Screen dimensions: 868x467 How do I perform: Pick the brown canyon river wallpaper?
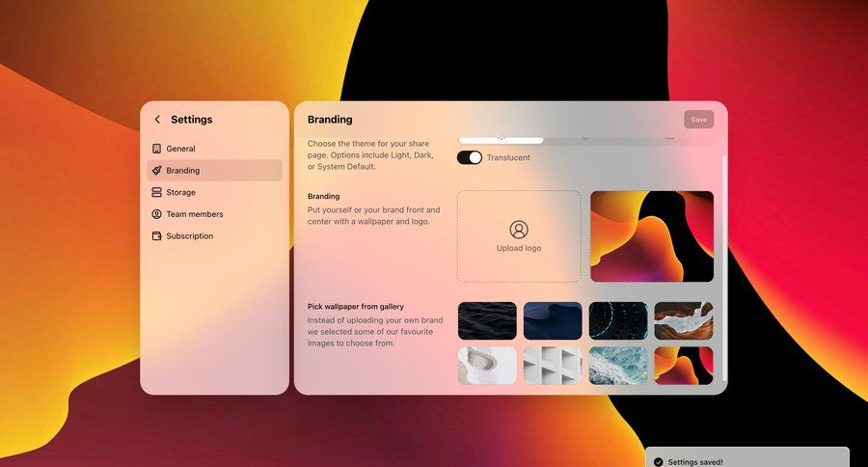tap(684, 320)
